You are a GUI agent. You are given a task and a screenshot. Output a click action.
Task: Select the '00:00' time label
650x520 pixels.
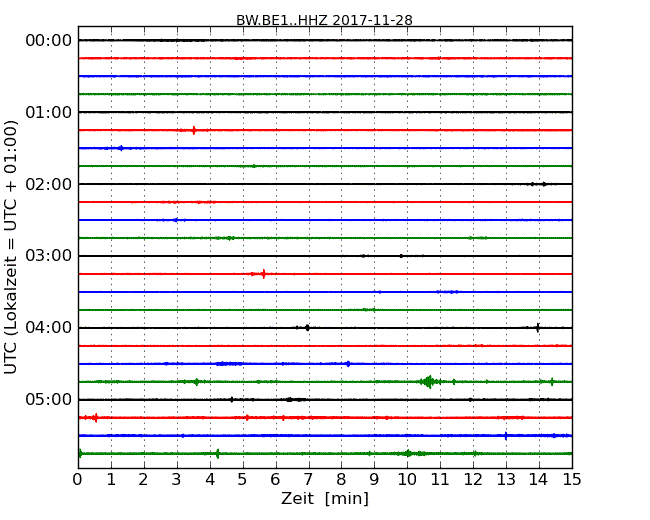pos(49,40)
